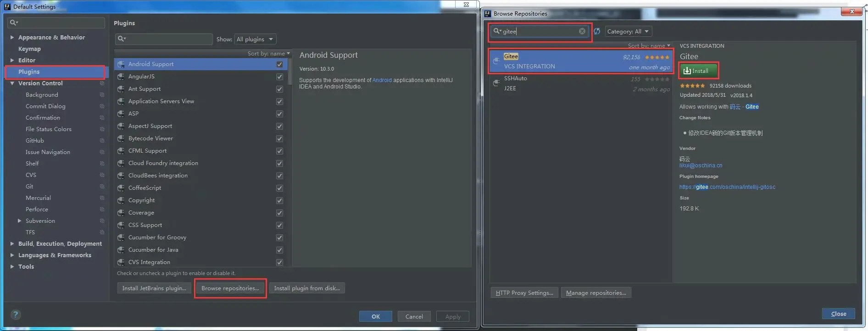Clear the gitee search text
The width and height of the screenshot is (868, 331).
582,31
